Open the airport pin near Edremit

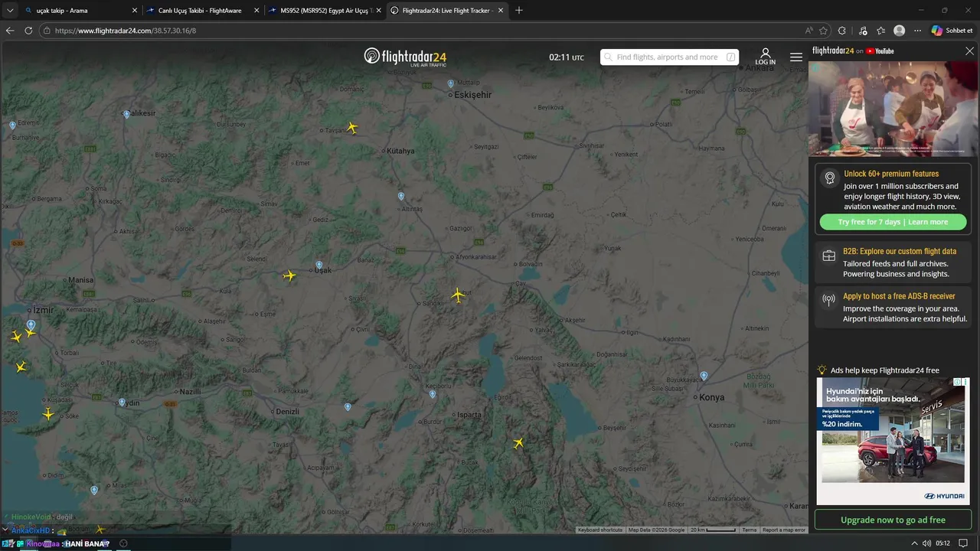pyautogui.click(x=12, y=125)
